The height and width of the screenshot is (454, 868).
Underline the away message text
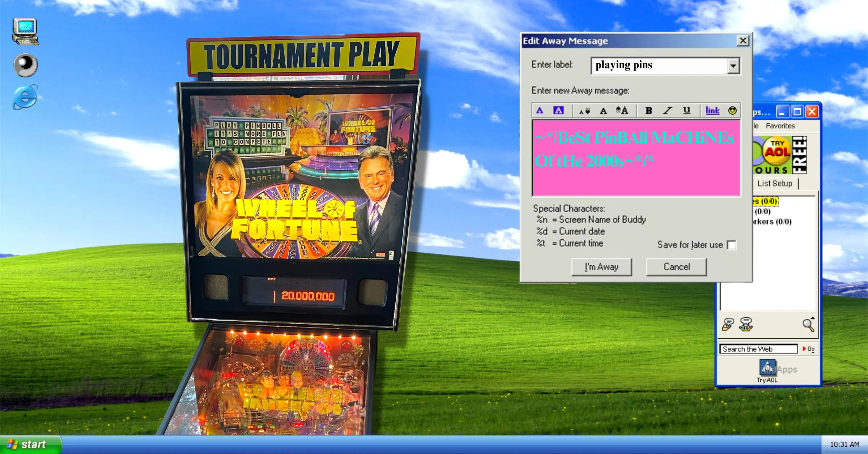click(x=686, y=111)
